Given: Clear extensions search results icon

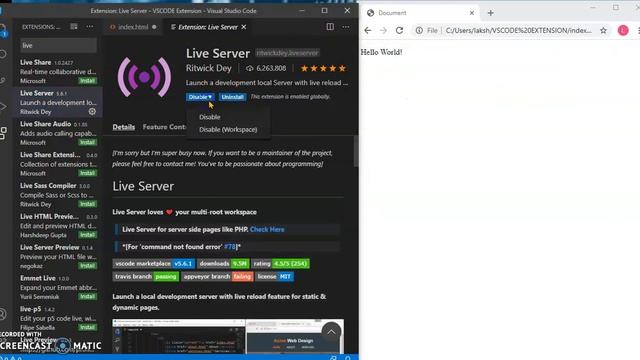Looking at the screenshot, I should click(74, 27).
